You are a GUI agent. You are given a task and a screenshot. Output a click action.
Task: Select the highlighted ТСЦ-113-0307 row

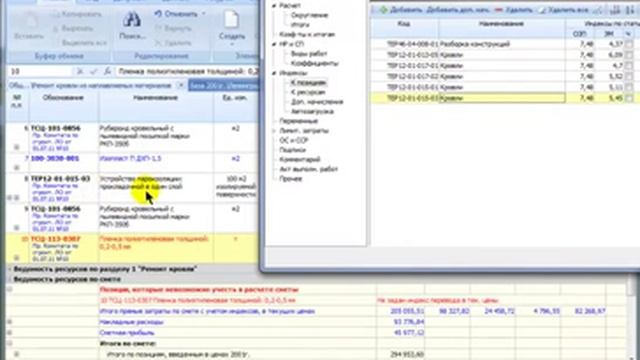(x=132, y=248)
